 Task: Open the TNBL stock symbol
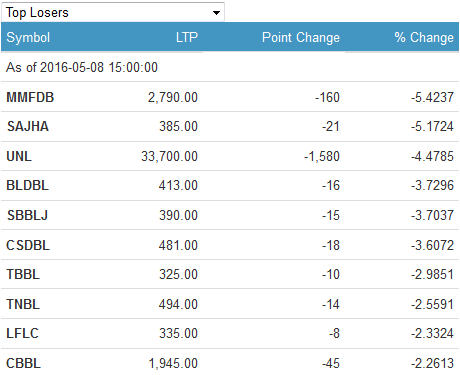[23, 304]
